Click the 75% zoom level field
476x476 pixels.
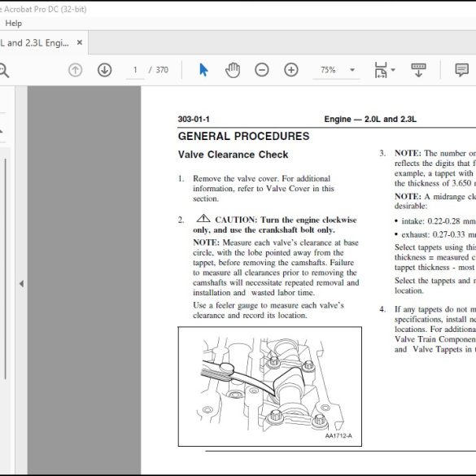(328, 70)
